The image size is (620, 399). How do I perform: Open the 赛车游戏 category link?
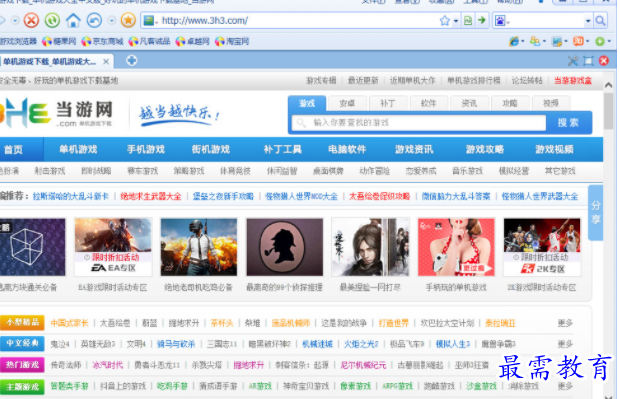142,171
